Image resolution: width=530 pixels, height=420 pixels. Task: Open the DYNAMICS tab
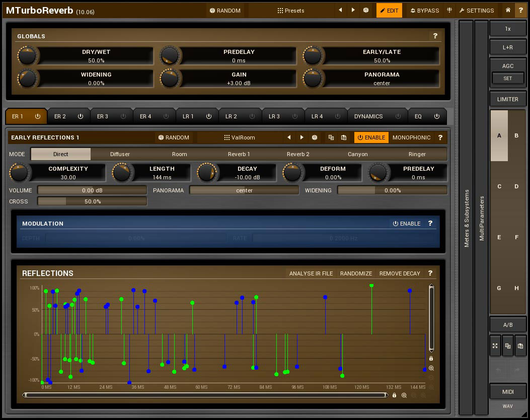(368, 116)
